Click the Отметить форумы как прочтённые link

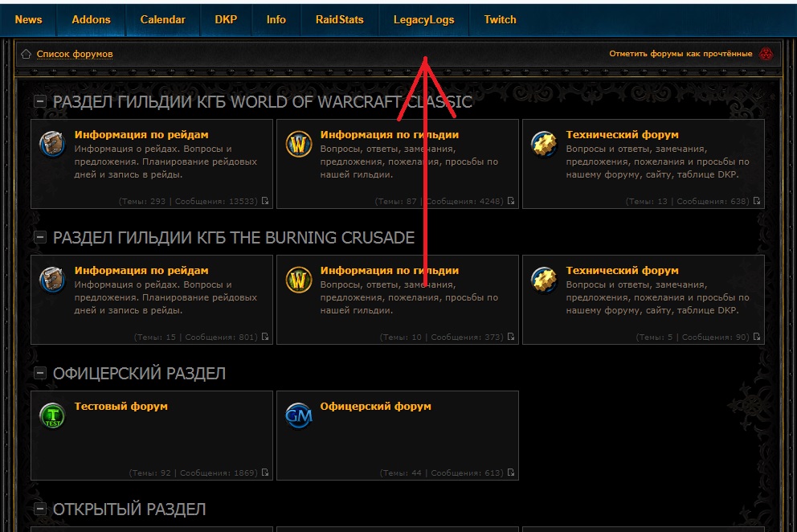pyautogui.click(x=681, y=54)
